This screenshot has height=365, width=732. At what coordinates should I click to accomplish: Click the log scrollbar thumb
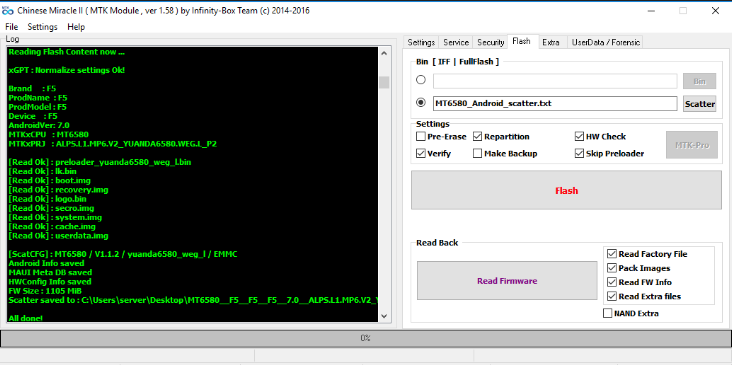click(384, 83)
